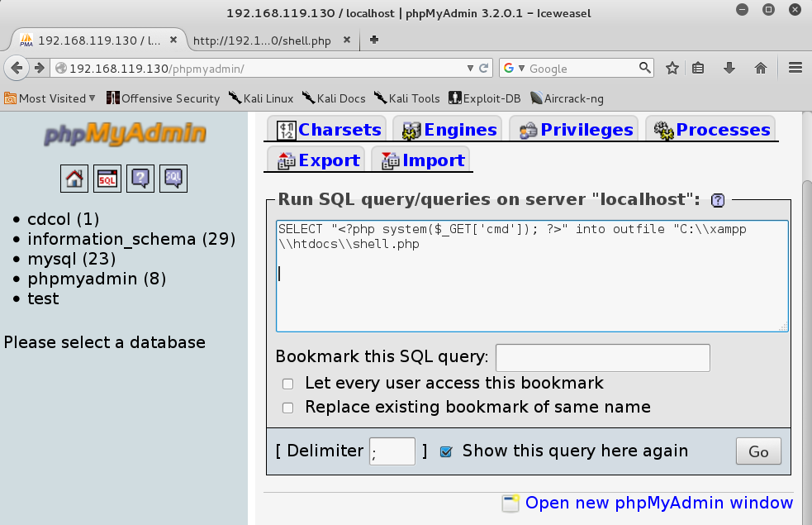This screenshot has width=812, height=525.
Task: Switch to the shell.php browser tab
Action: click(262, 41)
